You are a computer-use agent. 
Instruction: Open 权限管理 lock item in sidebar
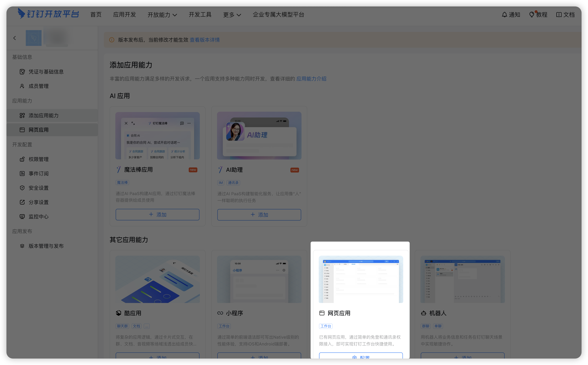click(38, 159)
